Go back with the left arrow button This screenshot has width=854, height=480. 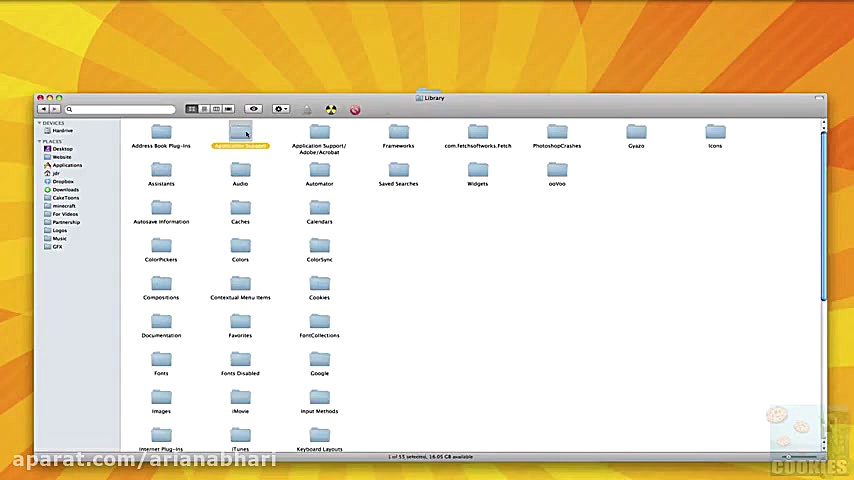(x=43, y=109)
